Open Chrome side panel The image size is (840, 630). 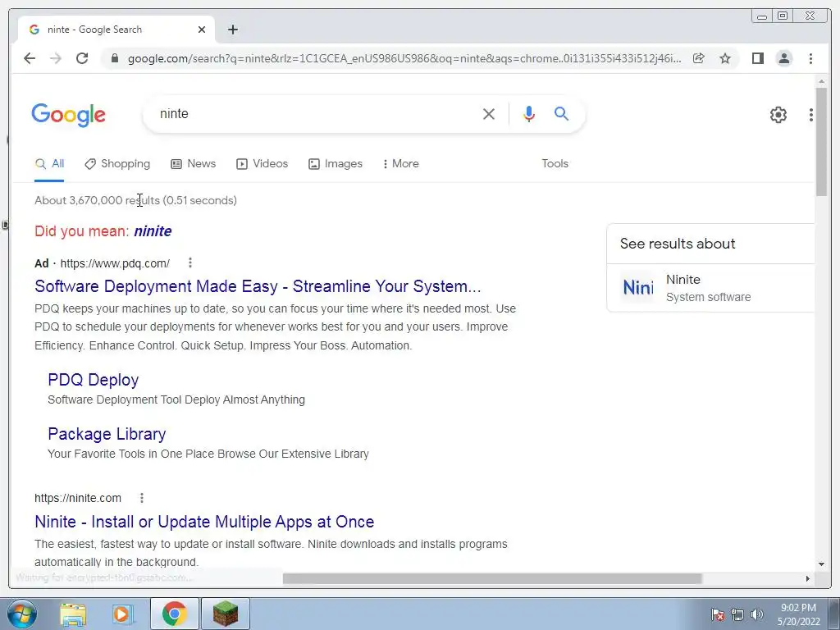click(757, 58)
